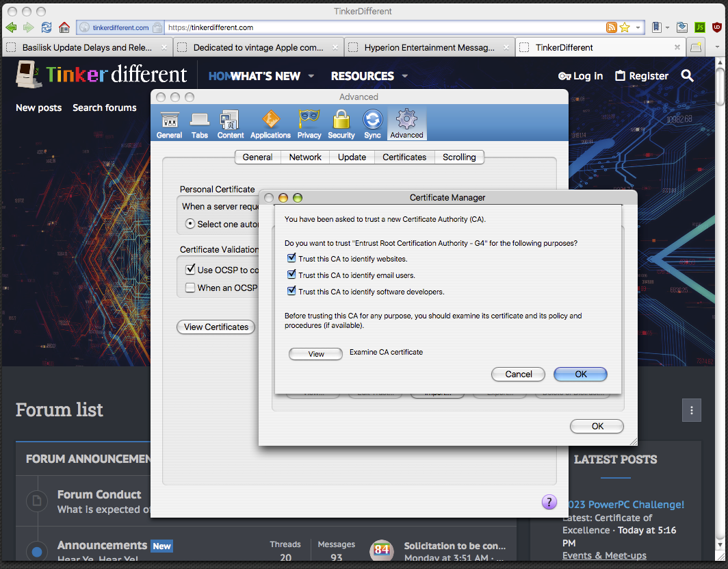
Task: Click the site search magnifier icon
Action: pyautogui.click(x=687, y=76)
